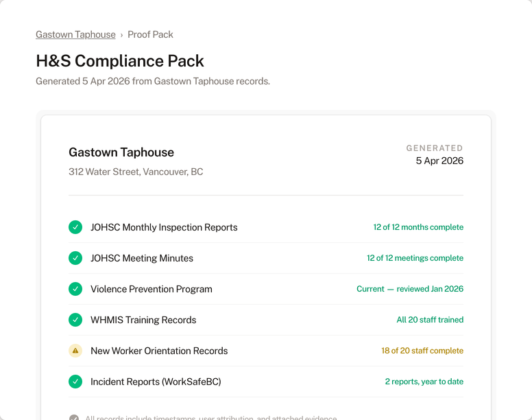
Task: Click the "18 of 20 staff complete" warning status
Action: pyautogui.click(x=422, y=351)
